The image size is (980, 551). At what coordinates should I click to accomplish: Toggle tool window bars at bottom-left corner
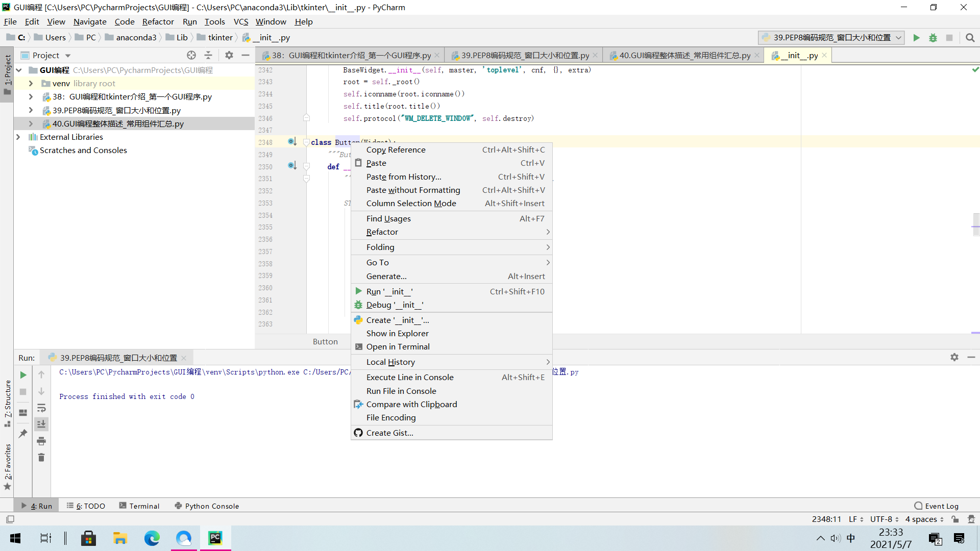(x=10, y=519)
